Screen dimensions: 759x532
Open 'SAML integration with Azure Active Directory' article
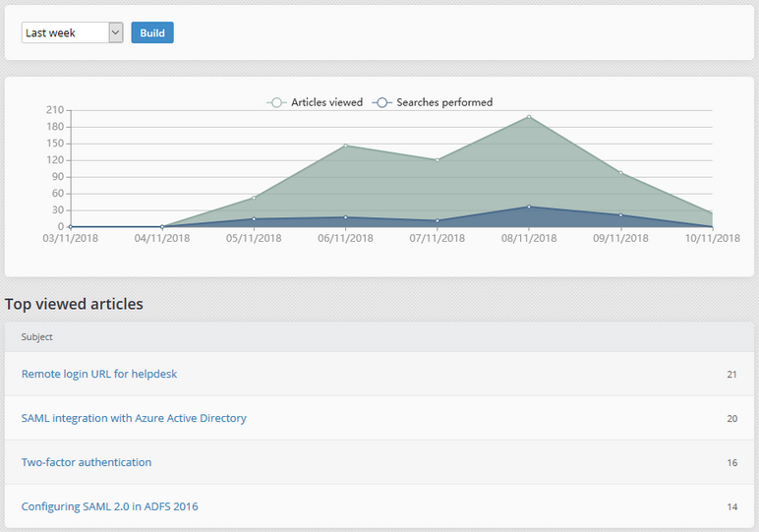(x=134, y=418)
